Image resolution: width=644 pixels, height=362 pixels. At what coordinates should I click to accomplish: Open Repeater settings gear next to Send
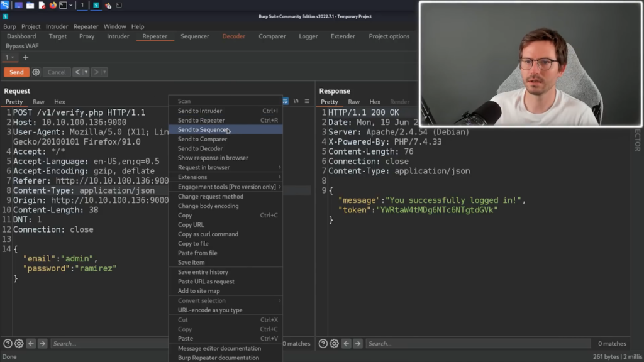coord(36,72)
